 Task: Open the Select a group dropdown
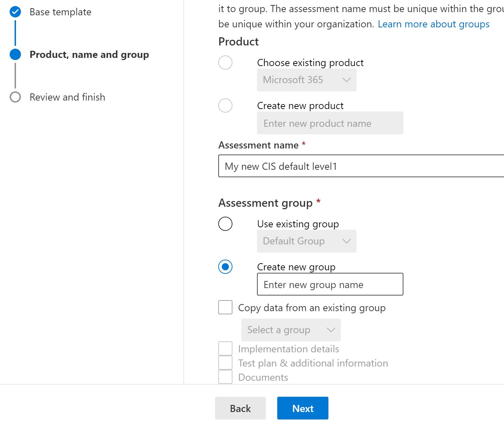click(x=291, y=330)
